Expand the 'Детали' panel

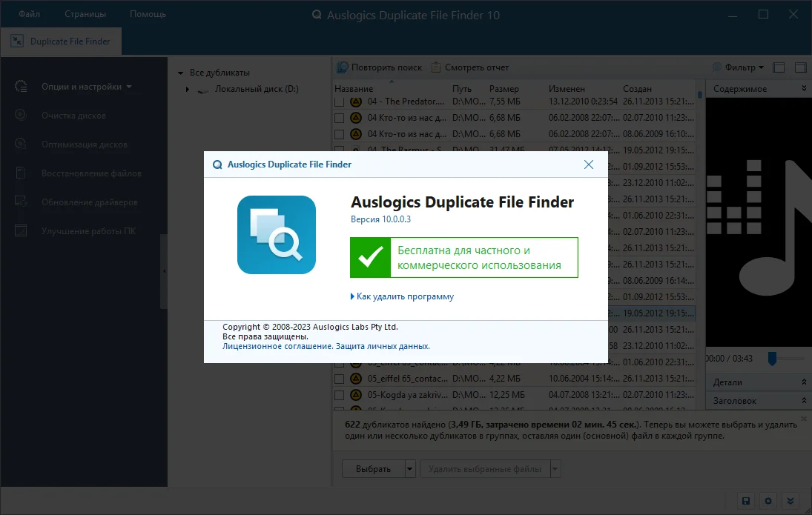click(x=804, y=382)
